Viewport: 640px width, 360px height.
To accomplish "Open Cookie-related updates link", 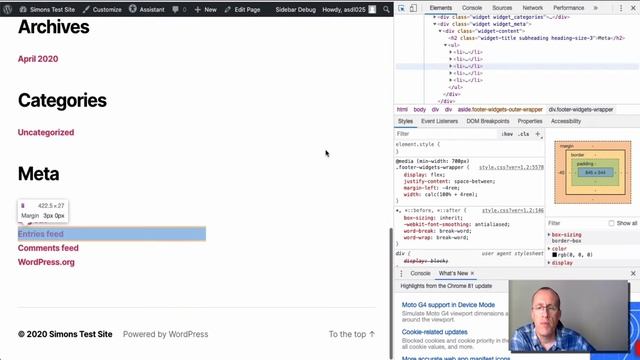I will [434, 332].
